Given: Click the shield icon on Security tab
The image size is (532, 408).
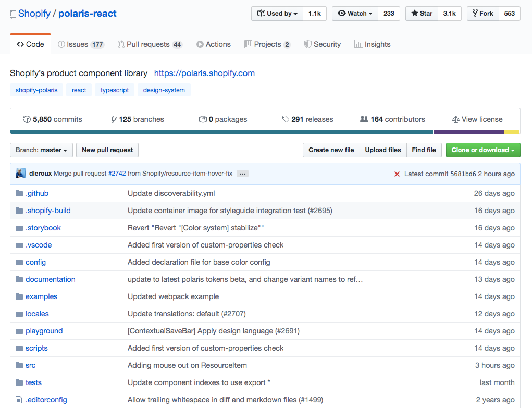Looking at the screenshot, I should pos(308,44).
